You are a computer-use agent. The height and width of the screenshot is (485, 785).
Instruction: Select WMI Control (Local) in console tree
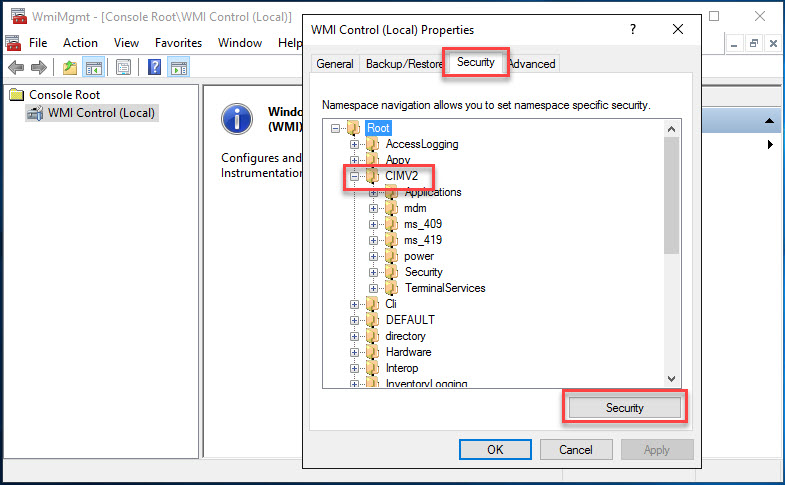[x=101, y=113]
